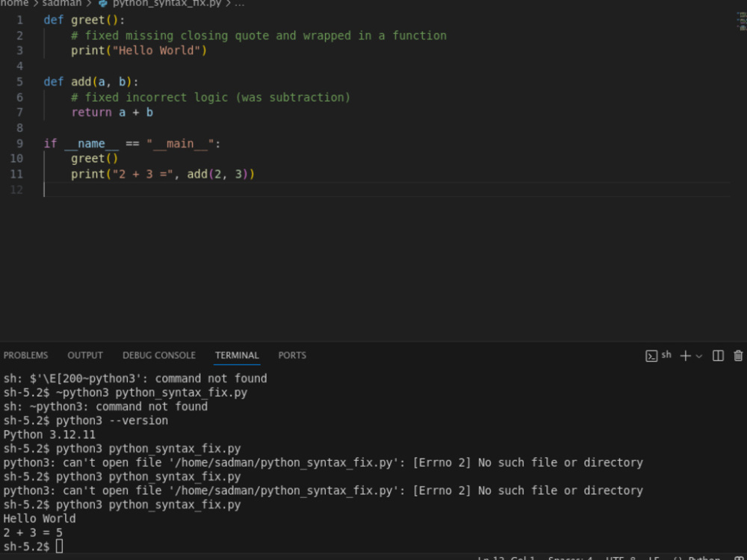The height and width of the screenshot is (560, 747).
Task: Click the greet() call on line 10
Action: [x=94, y=158]
